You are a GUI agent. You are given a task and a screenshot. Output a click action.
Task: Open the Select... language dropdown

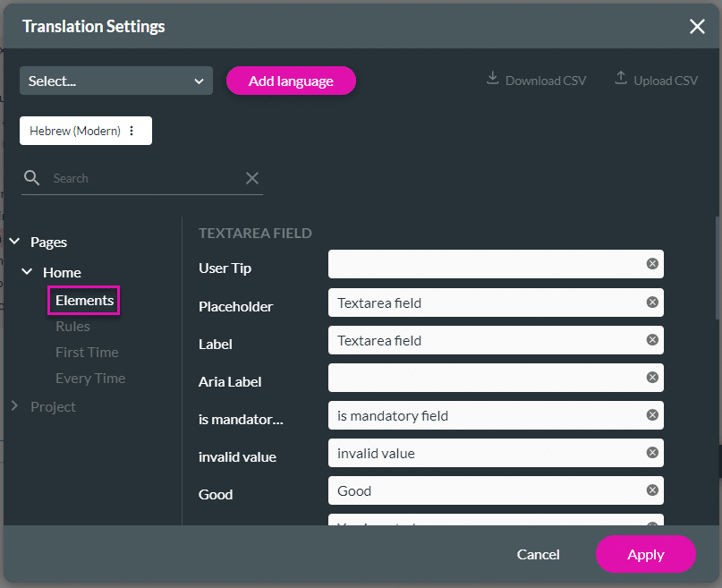pos(116,81)
